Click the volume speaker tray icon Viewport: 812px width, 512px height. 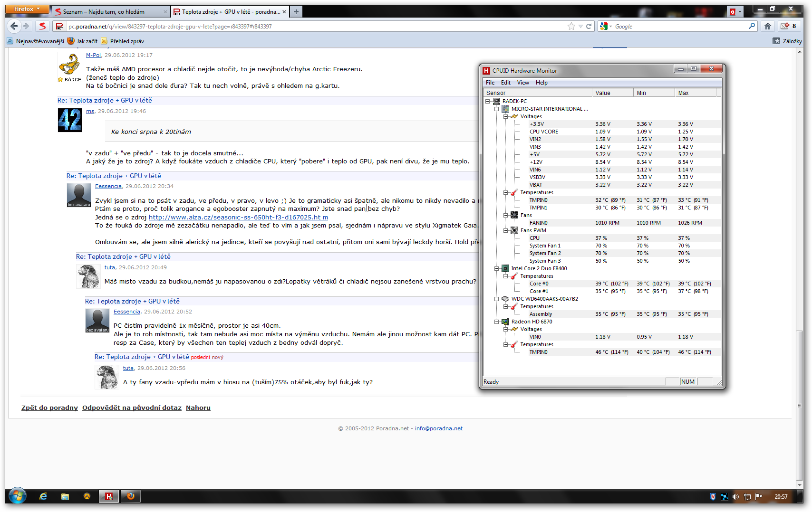point(735,497)
